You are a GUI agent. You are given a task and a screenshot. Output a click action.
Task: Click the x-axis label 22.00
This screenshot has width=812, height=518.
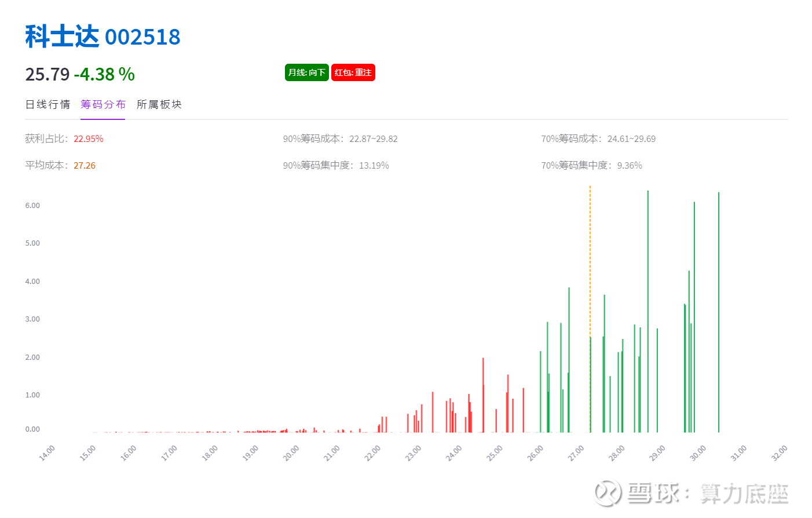click(x=372, y=453)
